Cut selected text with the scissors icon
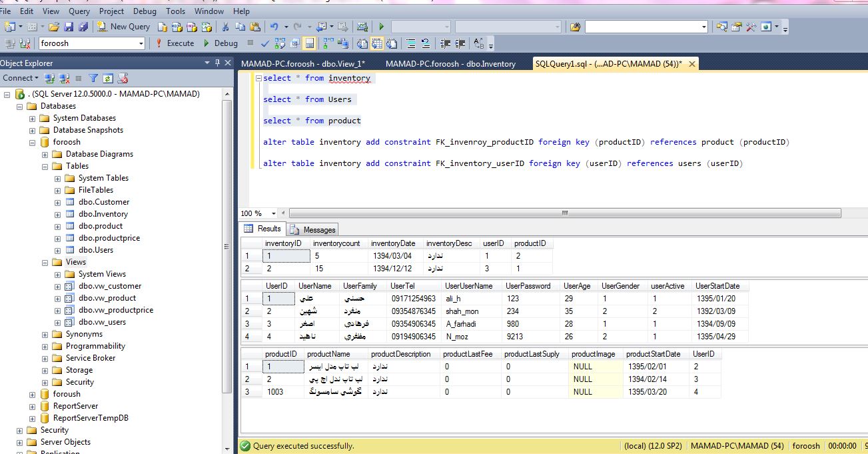Viewport: 868px width, 454px height. [x=224, y=27]
